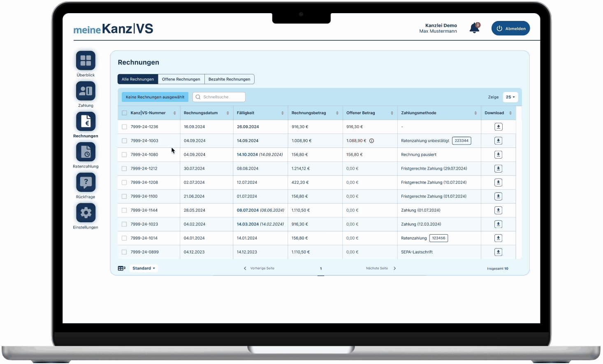Image resolution: width=603 pixels, height=364 pixels.
Task: Go to Ratenzahlung in the sidebar
Action: point(86,152)
